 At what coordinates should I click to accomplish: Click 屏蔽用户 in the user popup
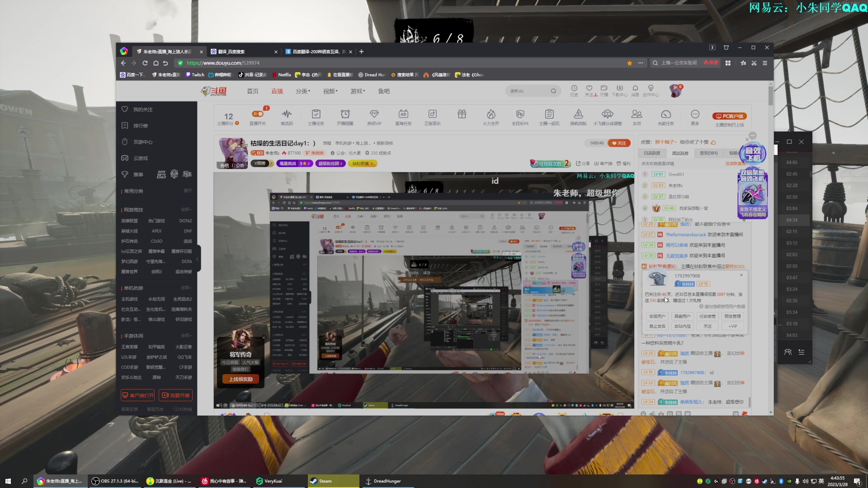[x=682, y=316]
